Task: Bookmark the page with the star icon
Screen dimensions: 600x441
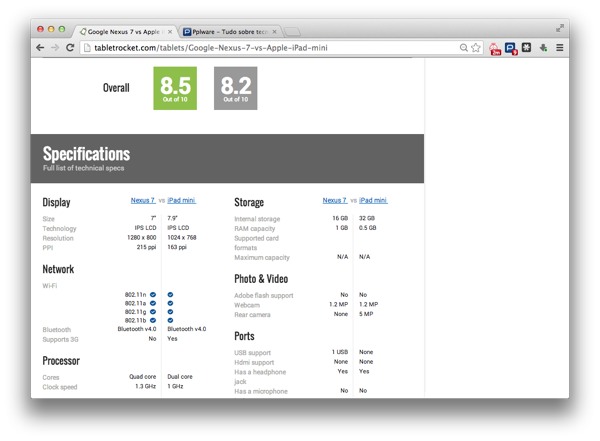Action: [476, 47]
